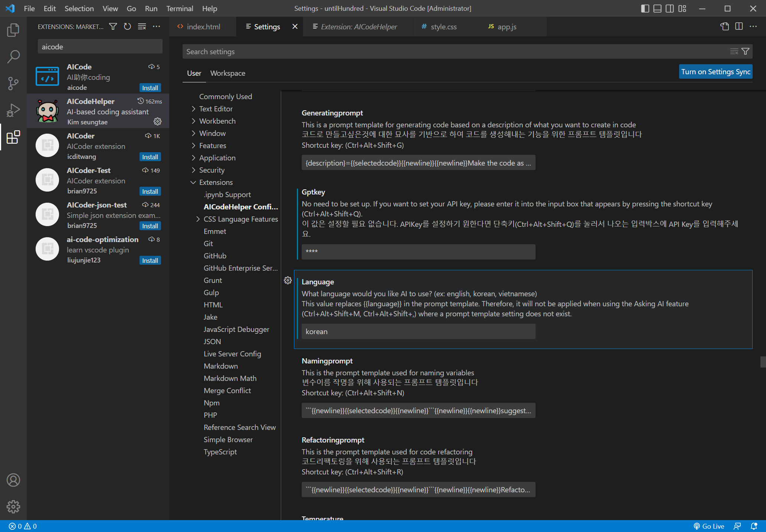Click the AICodeHelper manage gear icon
Viewport: 766px width, 532px height.
click(157, 121)
